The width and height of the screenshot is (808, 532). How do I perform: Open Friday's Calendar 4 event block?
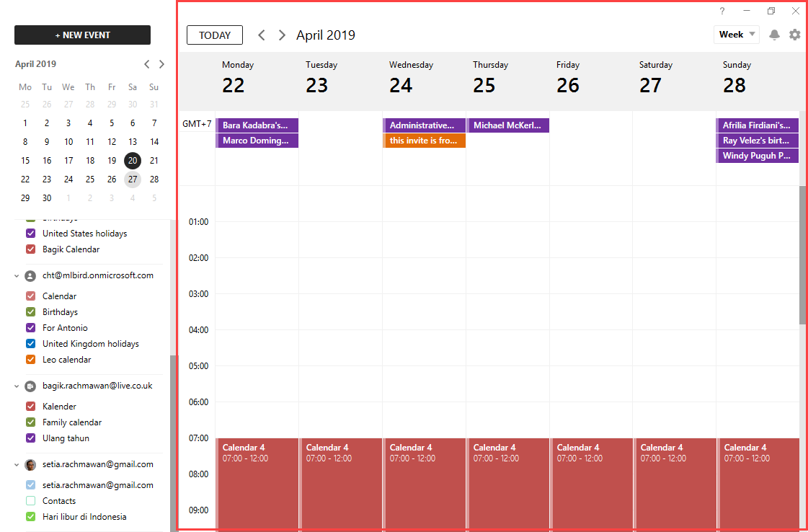(591, 484)
